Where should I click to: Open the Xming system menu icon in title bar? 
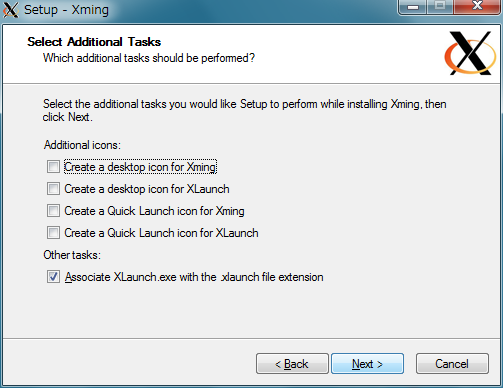[x=10, y=10]
